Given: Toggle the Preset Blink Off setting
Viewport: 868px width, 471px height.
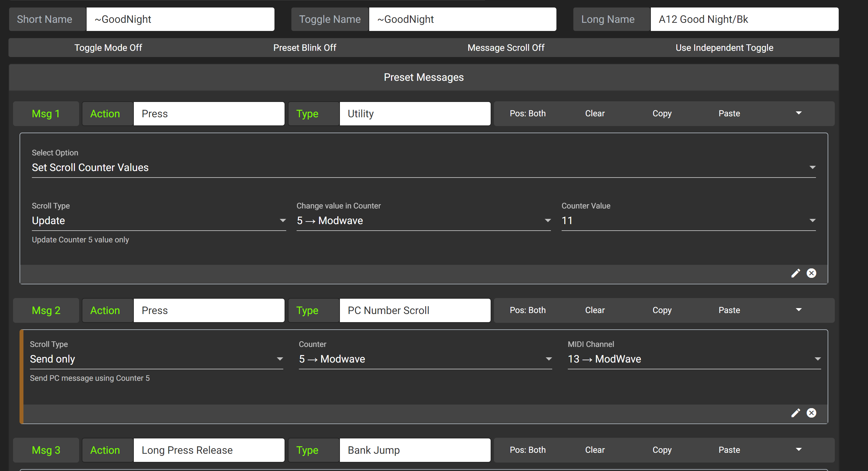Looking at the screenshot, I should 305,48.
